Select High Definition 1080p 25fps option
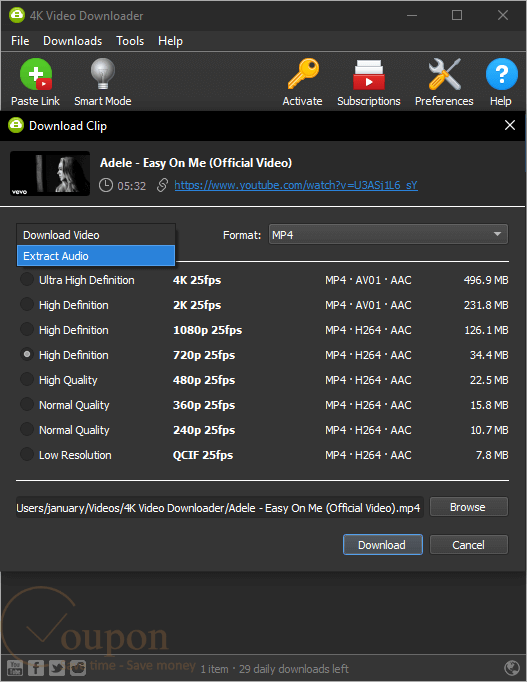527x682 pixels. tap(27, 329)
